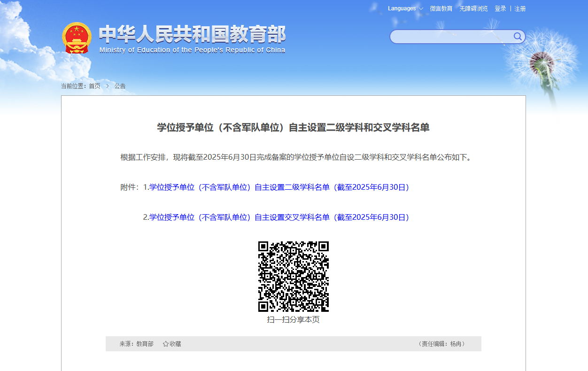This screenshot has width=588, height=371.
Task: Open attachment 2 自主设置交叉学科名单
Action: click(279, 217)
